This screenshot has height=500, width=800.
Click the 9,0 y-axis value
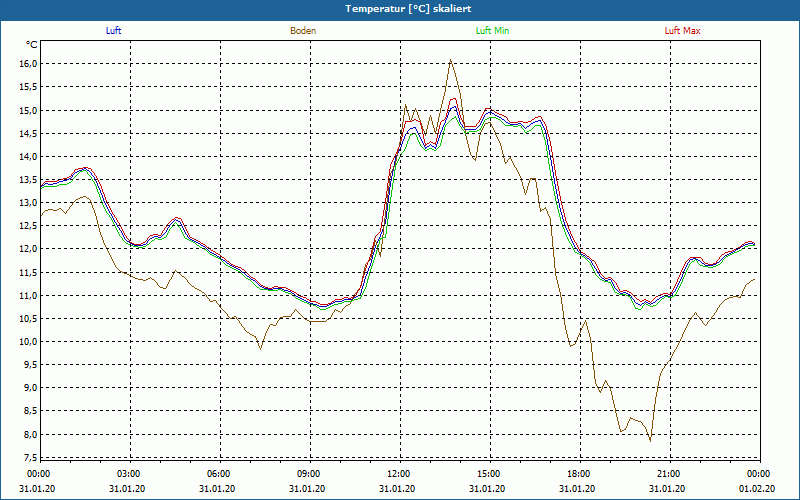[30, 388]
